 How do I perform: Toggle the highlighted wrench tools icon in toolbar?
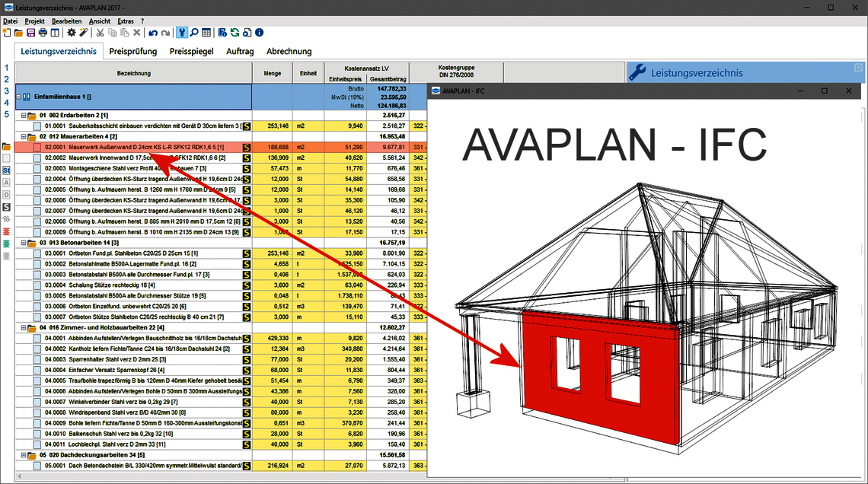click(181, 33)
